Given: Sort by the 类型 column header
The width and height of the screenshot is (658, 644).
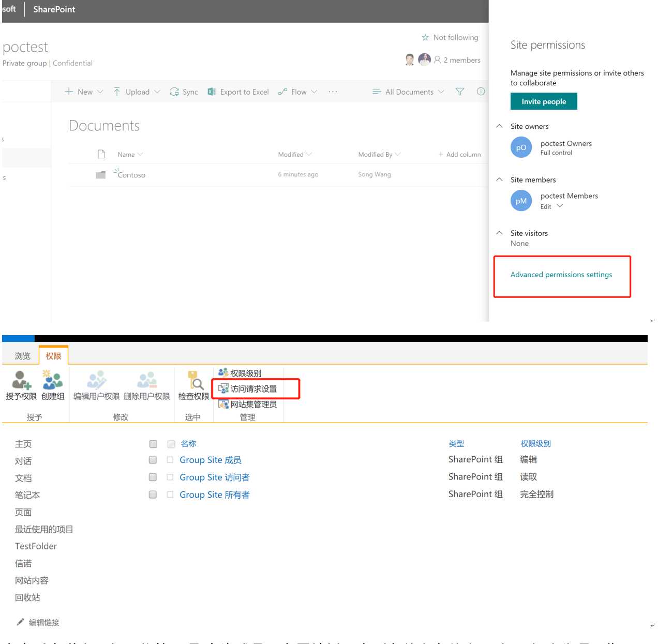Looking at the screenshot, I should [456, 444].
